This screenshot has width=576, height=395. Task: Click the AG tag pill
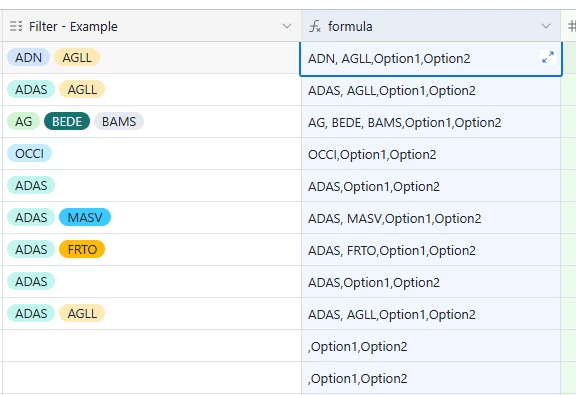(x=24, y=121)
